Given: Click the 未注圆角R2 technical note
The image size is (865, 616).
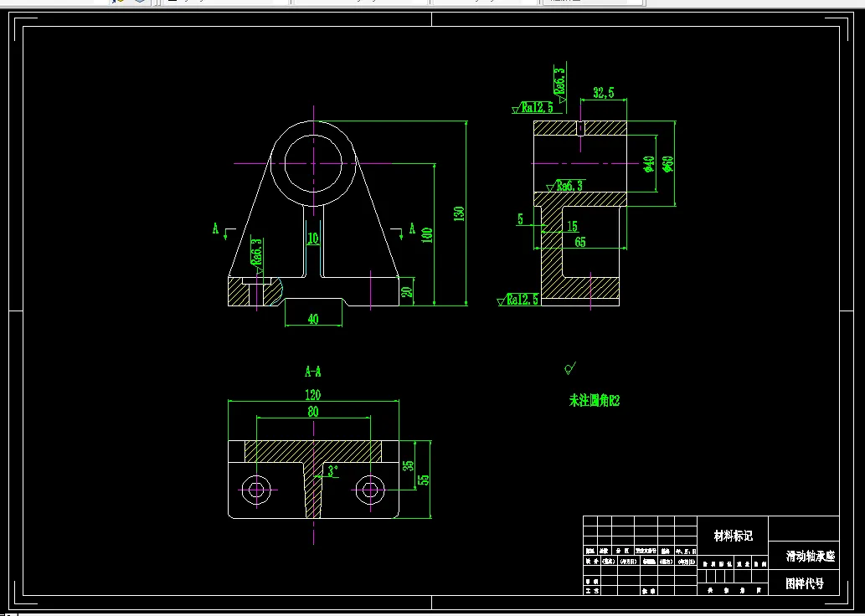Looking at the screenshot, I should coord(595,401).
